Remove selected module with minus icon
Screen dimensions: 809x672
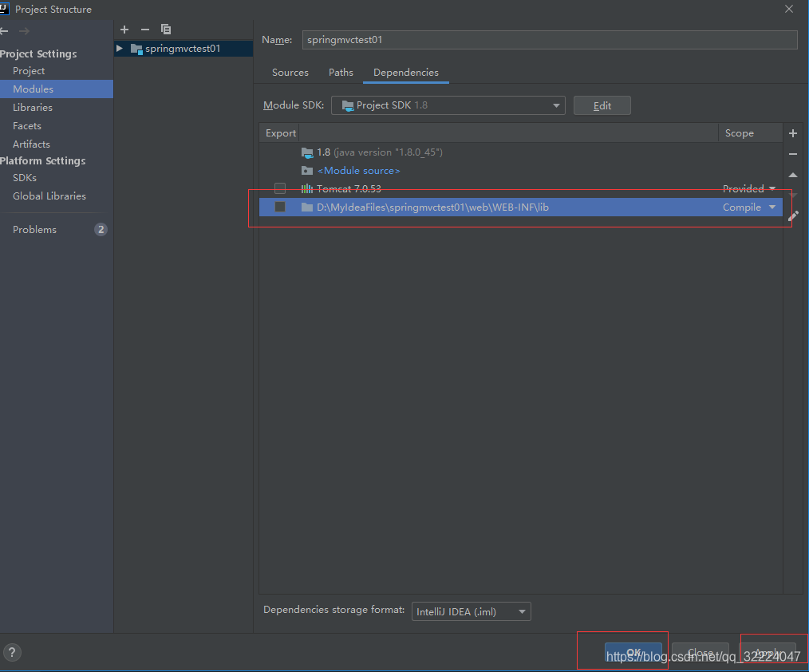[x=145, y=30]
